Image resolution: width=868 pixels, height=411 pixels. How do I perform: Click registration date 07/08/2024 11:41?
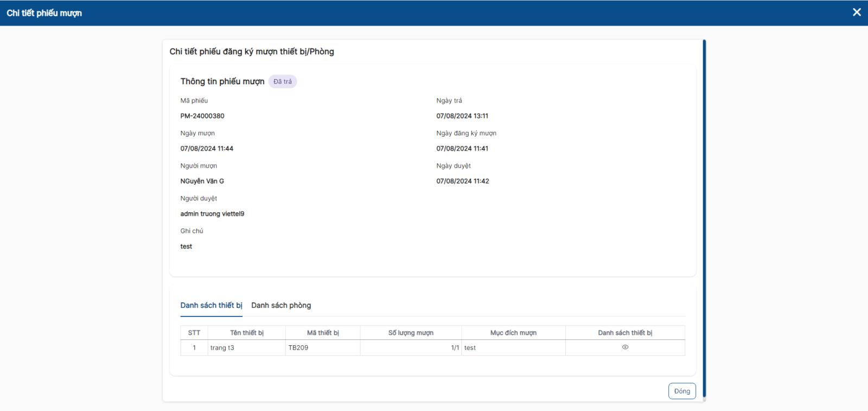point(462,149)
